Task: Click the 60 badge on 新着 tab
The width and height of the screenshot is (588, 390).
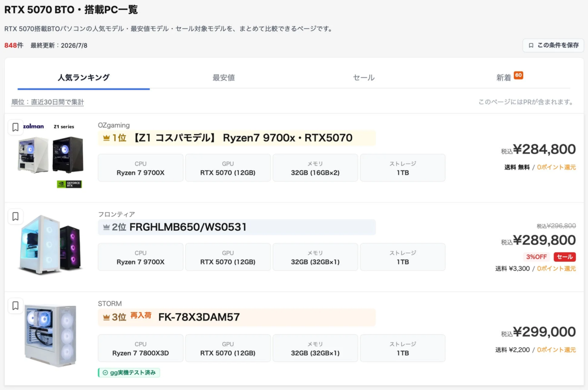Action: tap(518, 75)
